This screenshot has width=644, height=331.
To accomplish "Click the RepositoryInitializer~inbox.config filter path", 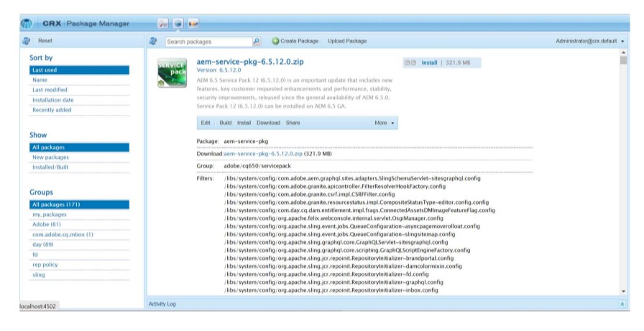I will (x=331, y=290).
